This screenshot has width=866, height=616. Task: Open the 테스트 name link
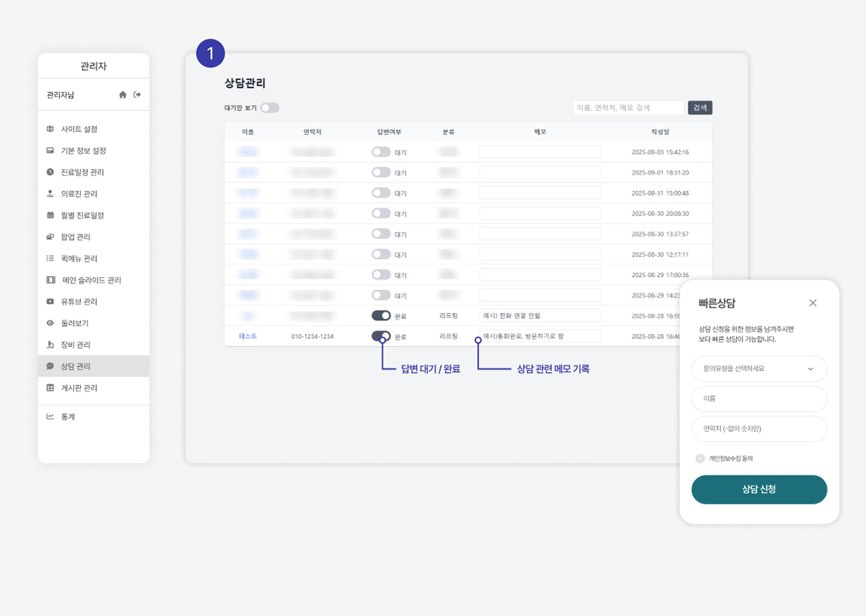coord(248,336)
